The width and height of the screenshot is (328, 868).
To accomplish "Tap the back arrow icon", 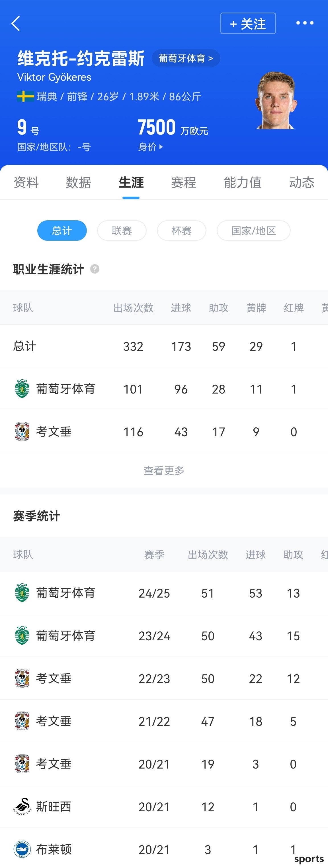I will (15, 23).
